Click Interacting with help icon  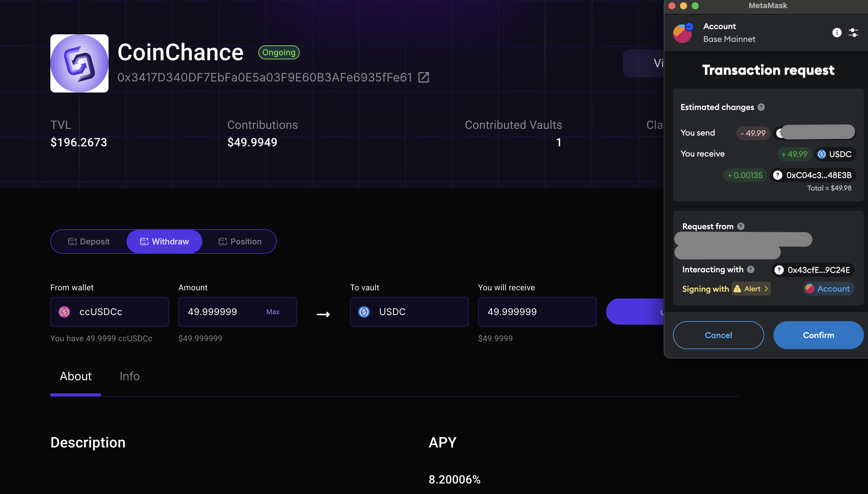[x=751, y=269]
